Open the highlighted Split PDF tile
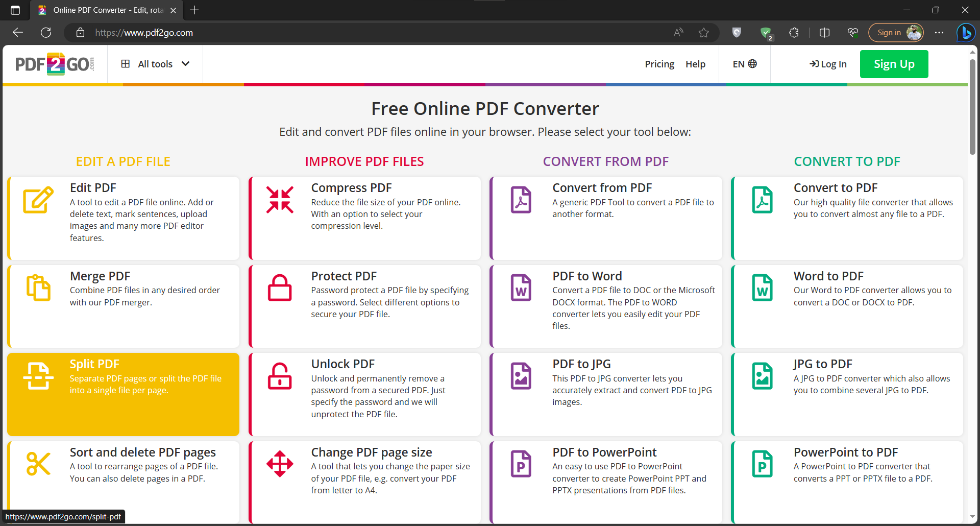Image resolution: width=980 pixels, height=526 pixels. (123, 394)
